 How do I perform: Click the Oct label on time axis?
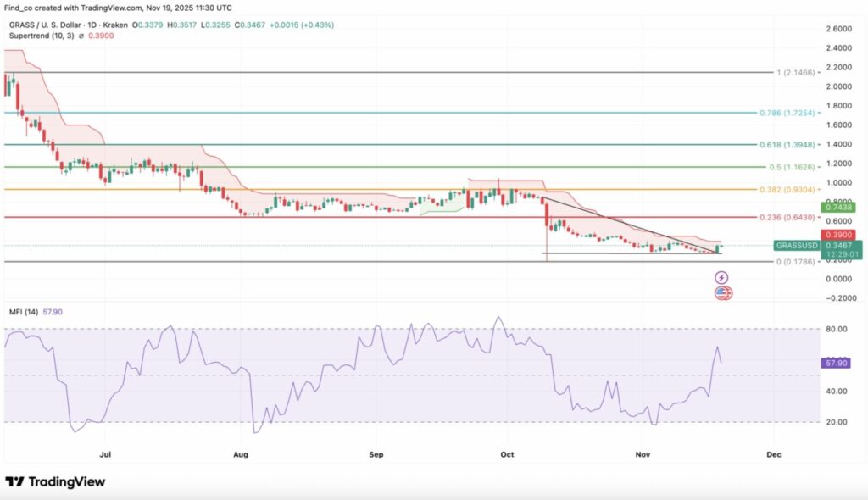pyautogui.click(x=506, y=454)
